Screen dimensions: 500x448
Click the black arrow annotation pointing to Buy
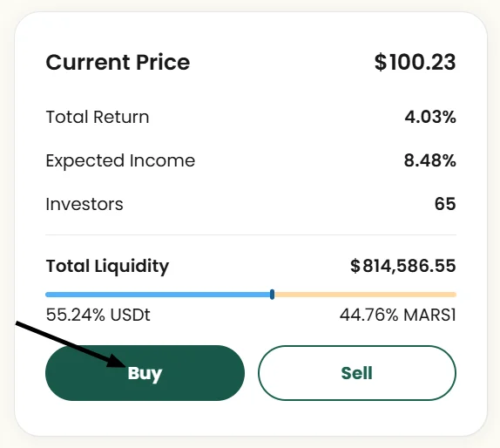(71, 345)
